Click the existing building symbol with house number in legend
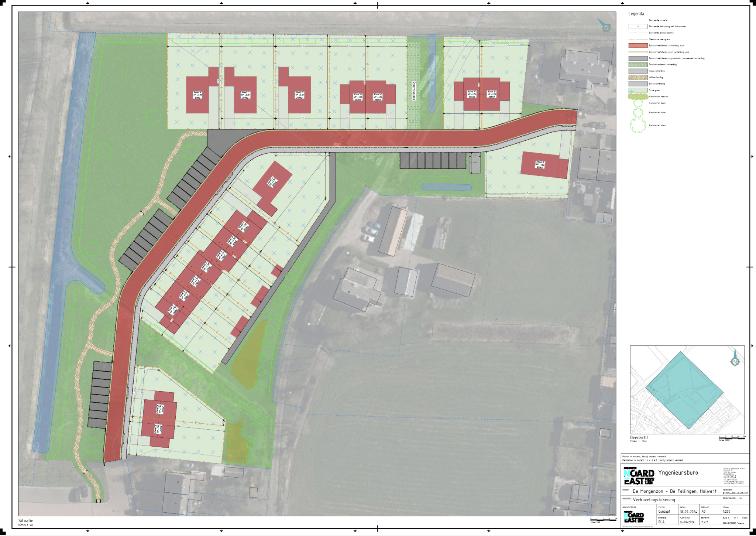This screenshot has width=756, height=536. coord(638,27)
